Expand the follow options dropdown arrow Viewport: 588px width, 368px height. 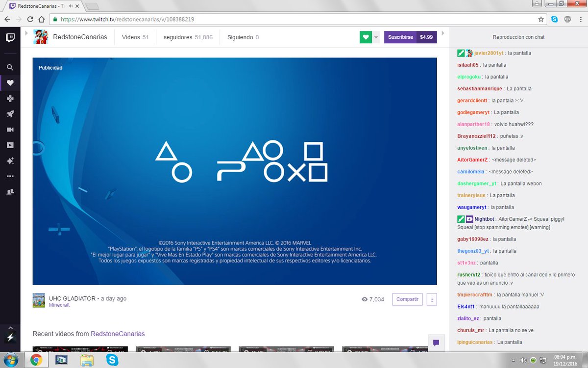pyautogui.click(x=376, y=37)
